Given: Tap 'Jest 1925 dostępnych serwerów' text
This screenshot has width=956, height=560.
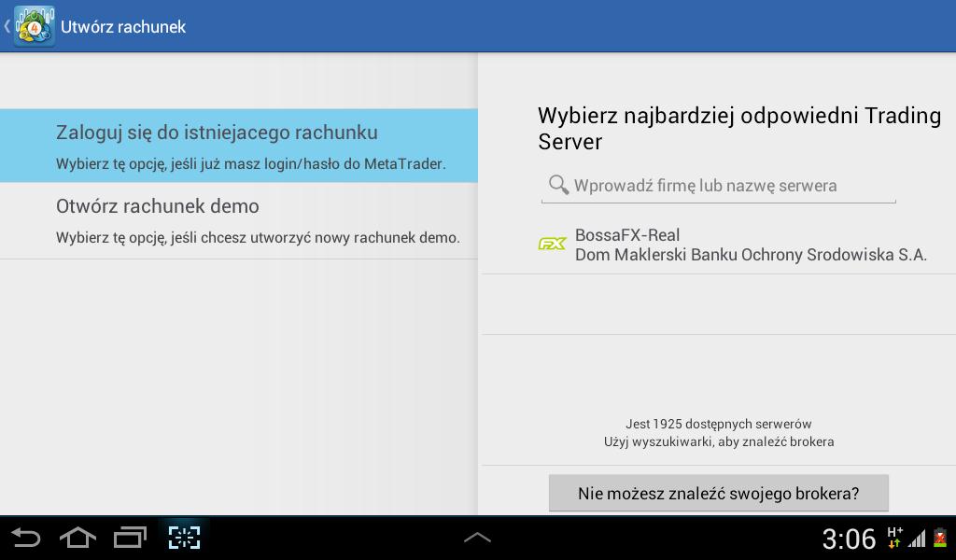Looking at the screenshot, I should (x=718, y=424).
